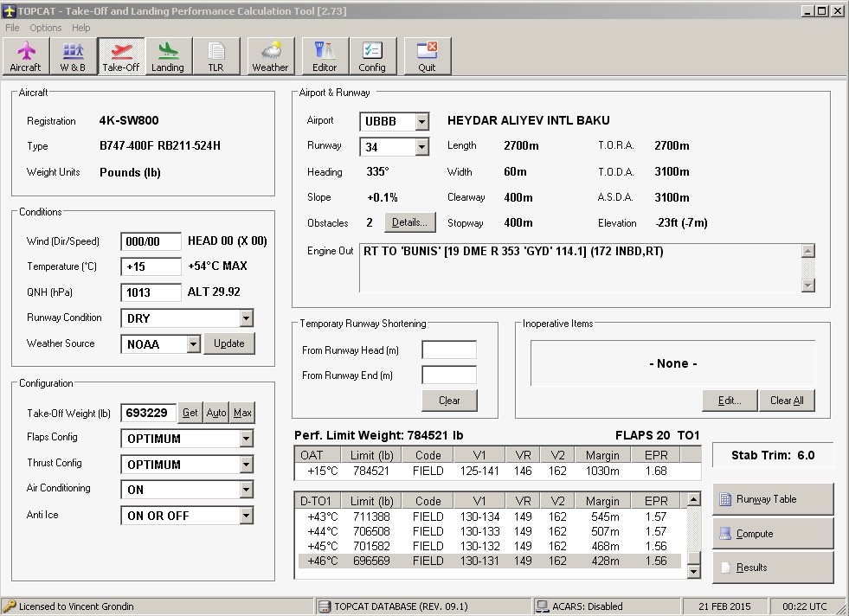
Task: Open the File menu
Action: [x=12, y=28]
